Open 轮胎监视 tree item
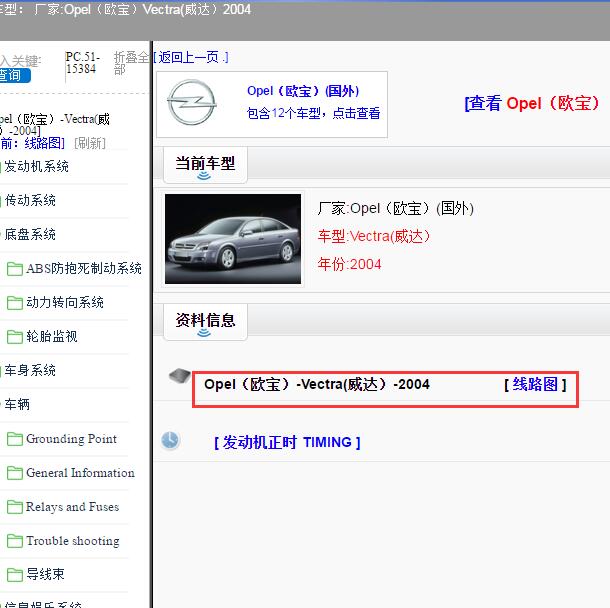 pos(52,336)
